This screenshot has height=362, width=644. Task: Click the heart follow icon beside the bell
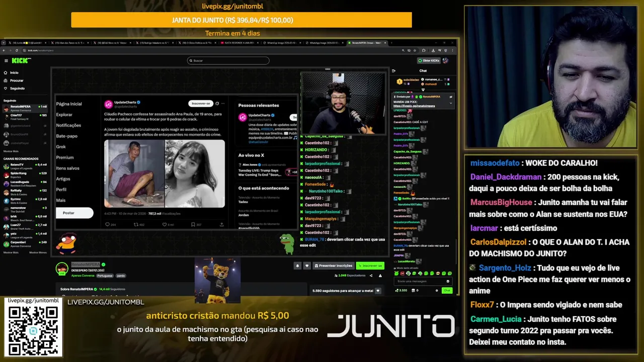307,265
